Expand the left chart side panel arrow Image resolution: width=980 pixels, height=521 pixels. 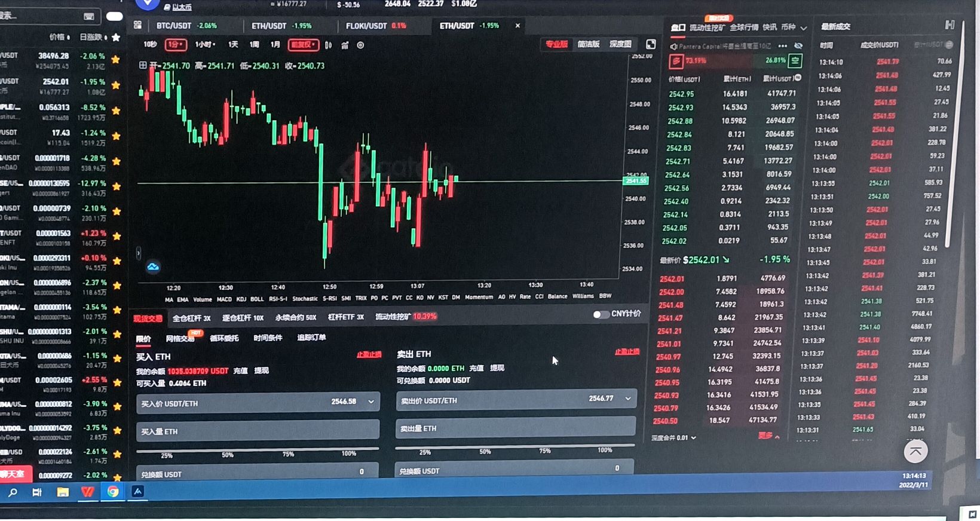pyautogui.click(x=139, y=253)
